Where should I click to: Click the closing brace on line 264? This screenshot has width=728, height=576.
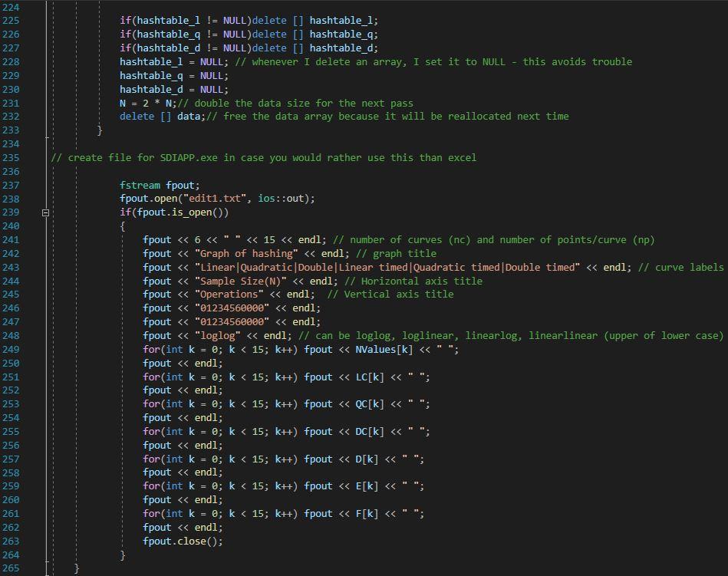click(x=120, y=555)
